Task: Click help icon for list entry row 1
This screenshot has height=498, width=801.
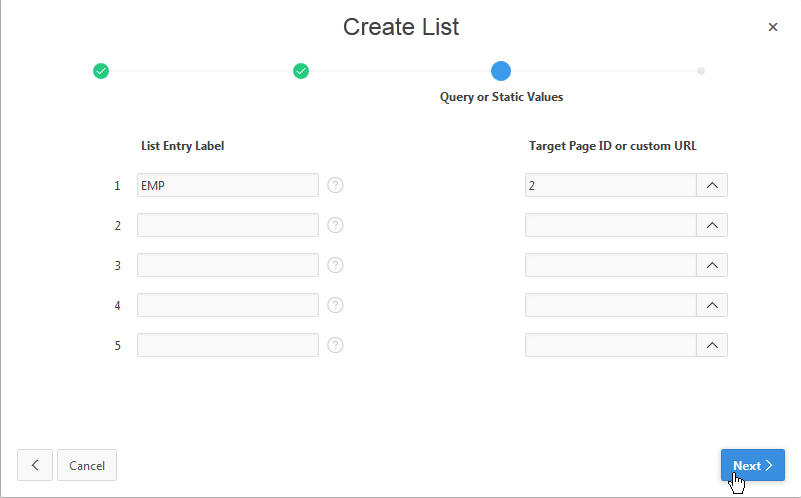Action: click(x=336, y=185)
